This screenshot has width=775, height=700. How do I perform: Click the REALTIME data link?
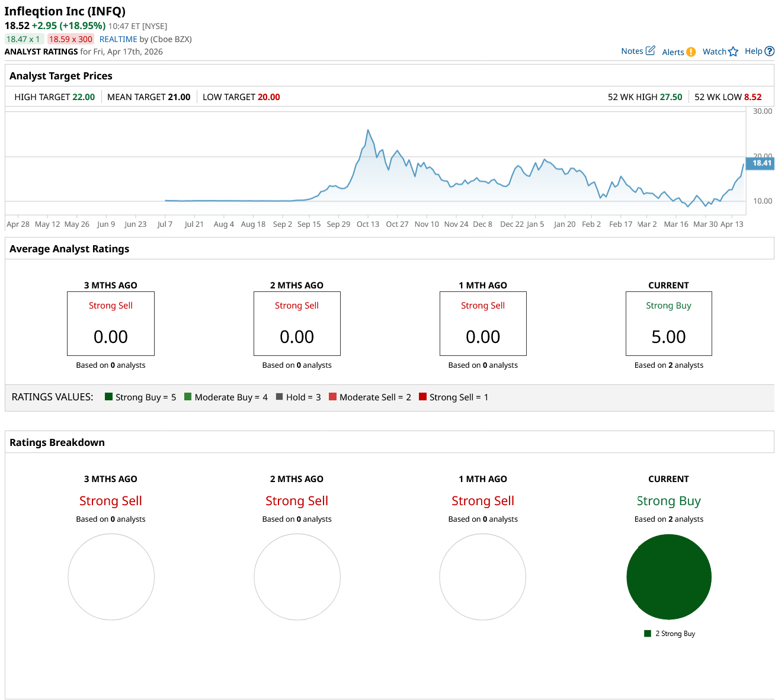pyautogui.click(x=118, y=39)
